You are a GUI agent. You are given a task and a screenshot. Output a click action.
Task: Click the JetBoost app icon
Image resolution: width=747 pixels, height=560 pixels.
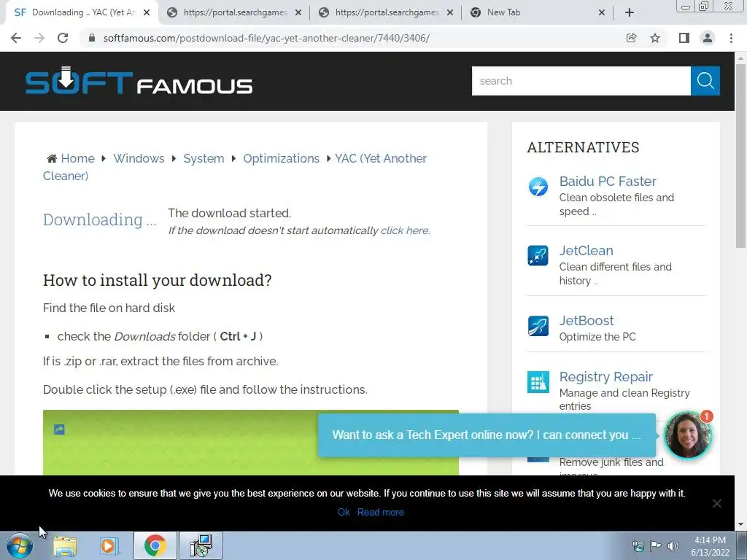point(538,326)
